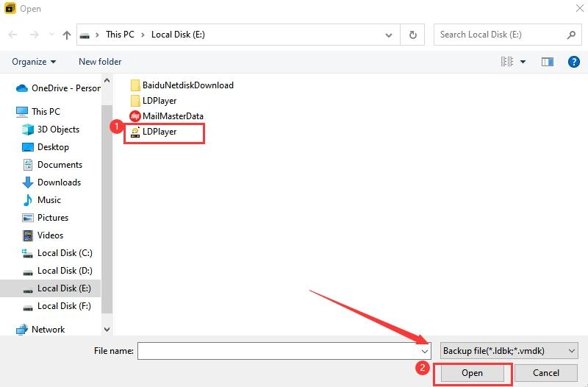Select 'This PC' in the address path
Viewport: 588px width, 387px height.
(x=120, y=35)
